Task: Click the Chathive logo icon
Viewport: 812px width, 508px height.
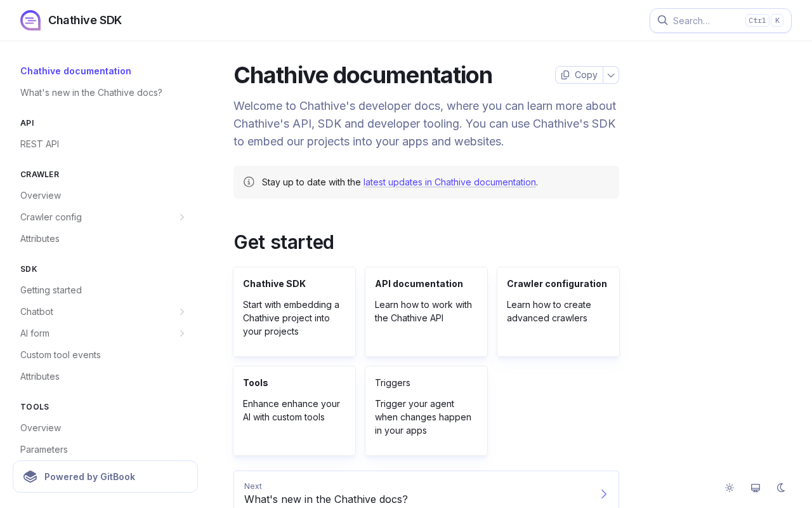Action: tap(30, 20)
